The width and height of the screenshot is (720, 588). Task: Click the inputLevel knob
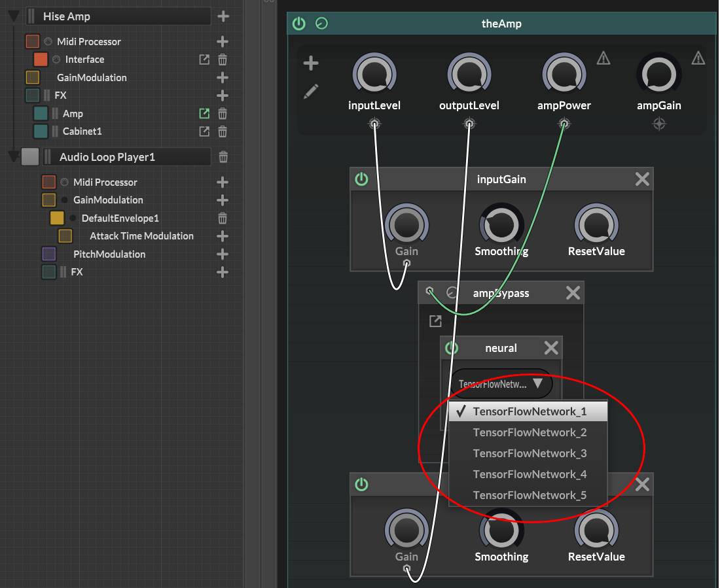(374, 75)
